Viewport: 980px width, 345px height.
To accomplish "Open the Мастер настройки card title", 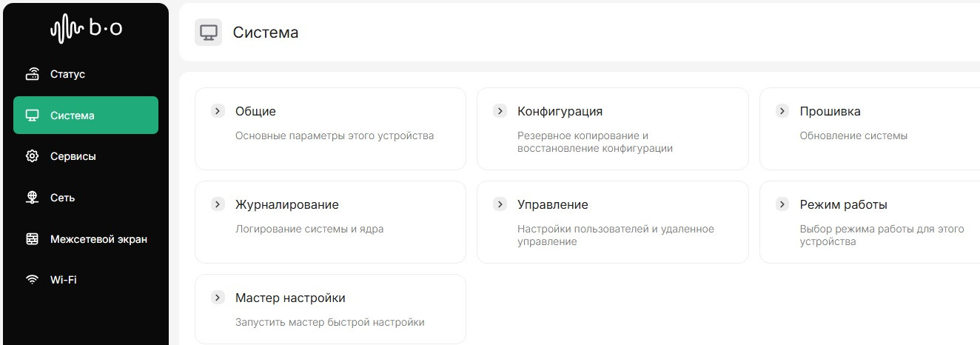I will click(290, 298).
